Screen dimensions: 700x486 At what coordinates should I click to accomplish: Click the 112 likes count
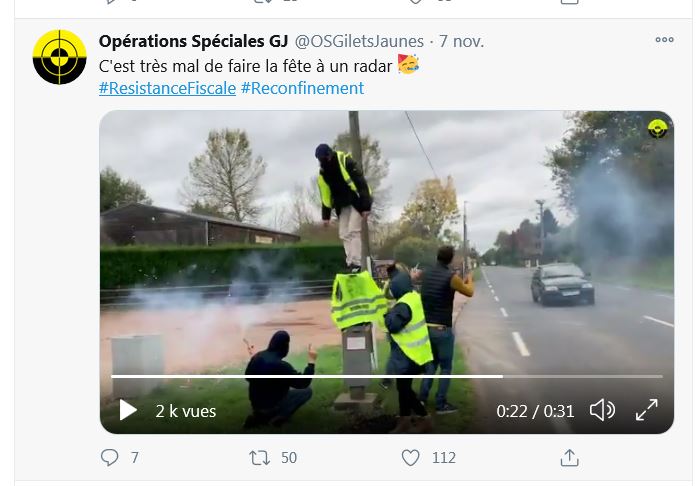click(443, 458)
